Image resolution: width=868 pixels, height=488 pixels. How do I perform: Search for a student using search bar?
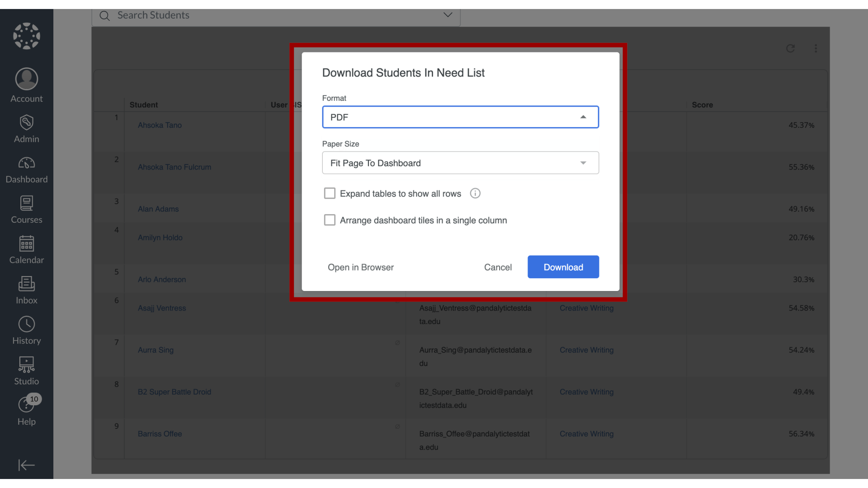[x=276, y=15]
